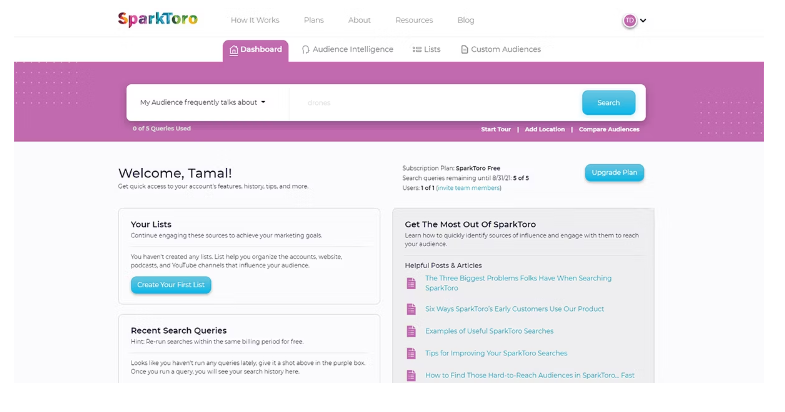This screenshot has width=785, height=412.
Task: Click the SparkToro logo
Action: tap(158, 20)
